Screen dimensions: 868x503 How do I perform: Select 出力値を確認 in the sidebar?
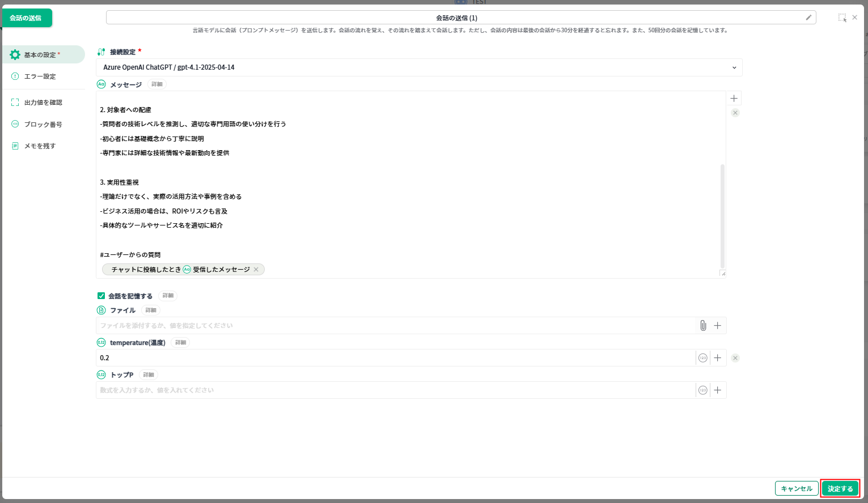43,103
